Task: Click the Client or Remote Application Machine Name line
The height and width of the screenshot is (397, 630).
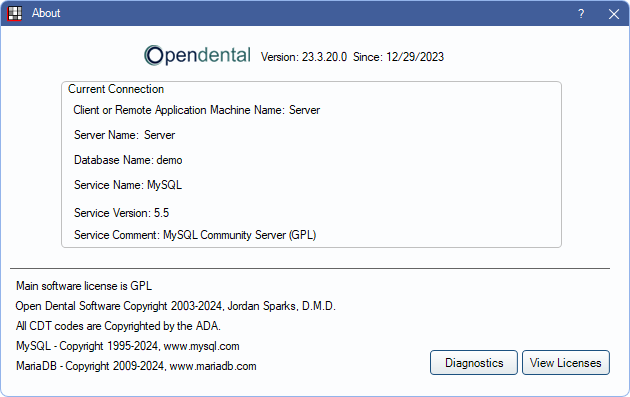Action: [196, 110]
